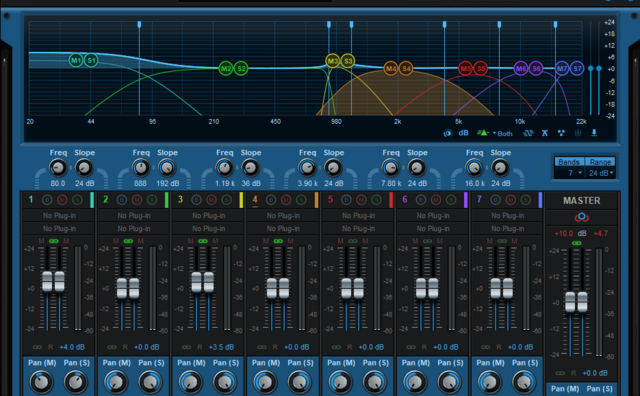Select the S3 node on the graph
The image size is (640, 396).
click(x=348, y=61)
